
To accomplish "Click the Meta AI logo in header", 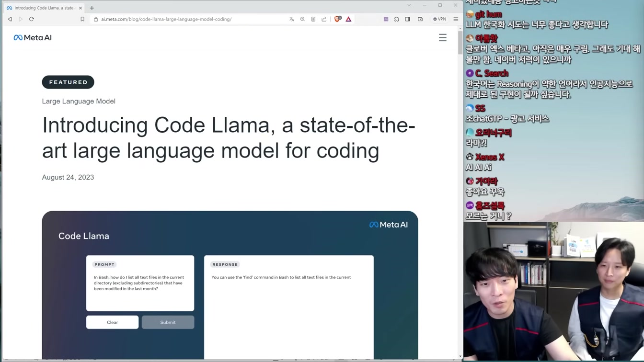I will (x=33, y=37).
